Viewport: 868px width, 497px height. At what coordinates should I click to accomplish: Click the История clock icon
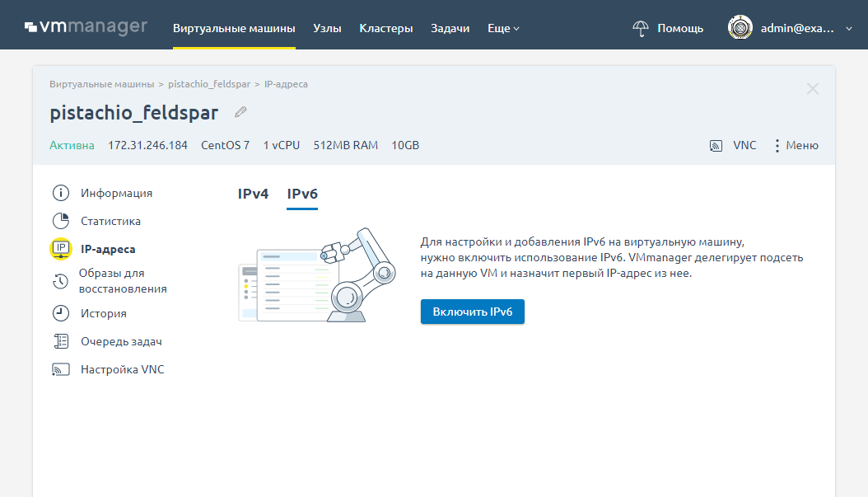coord(61,313)
